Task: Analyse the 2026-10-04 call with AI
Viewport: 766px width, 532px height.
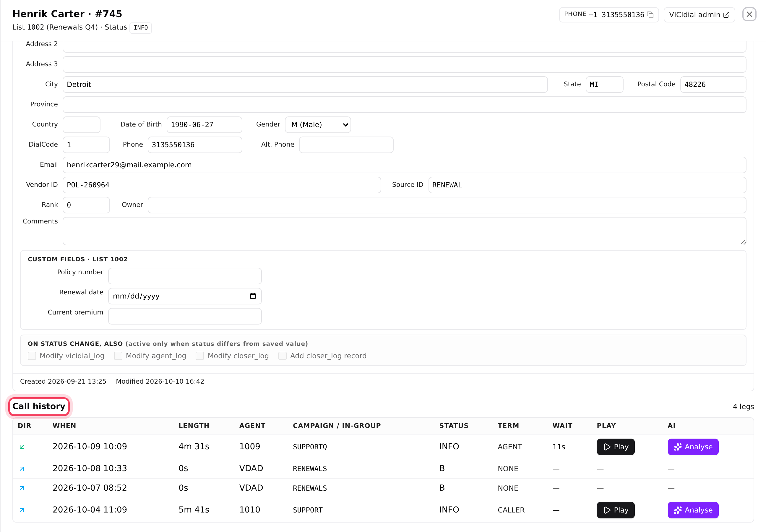Action: point(693,510)
